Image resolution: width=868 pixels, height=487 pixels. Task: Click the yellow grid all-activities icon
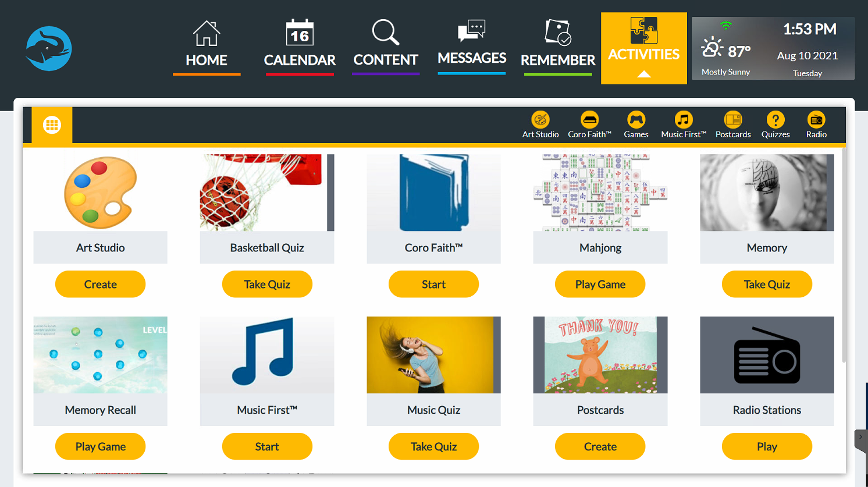coord(52,125)
